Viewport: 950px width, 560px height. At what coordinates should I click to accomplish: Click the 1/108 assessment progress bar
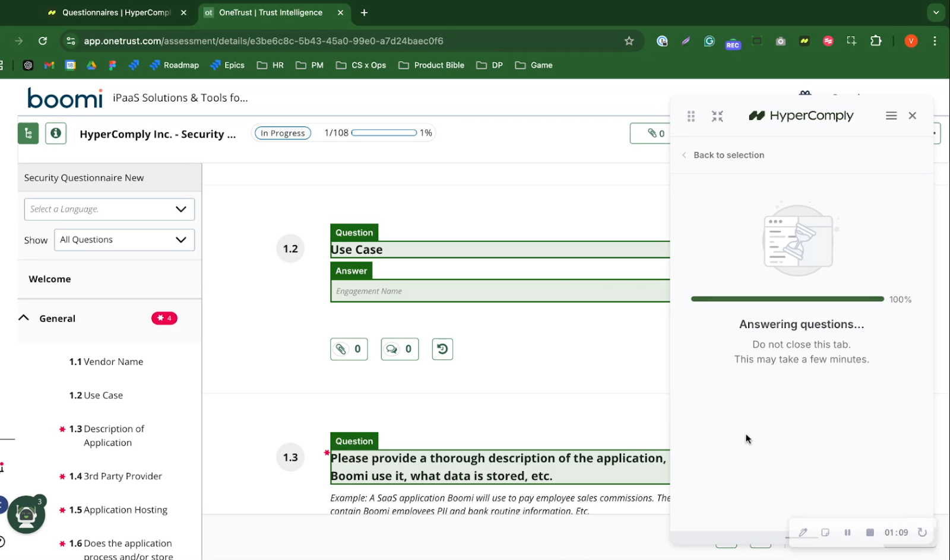(384, 133)
